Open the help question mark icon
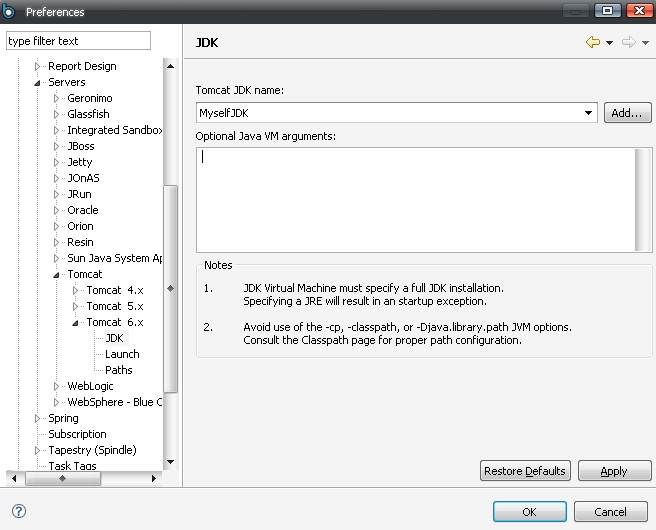 (19, 511)
